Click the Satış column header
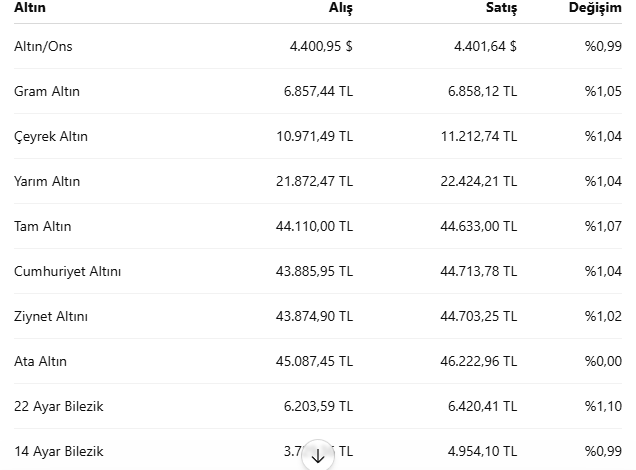 (501, 8)
